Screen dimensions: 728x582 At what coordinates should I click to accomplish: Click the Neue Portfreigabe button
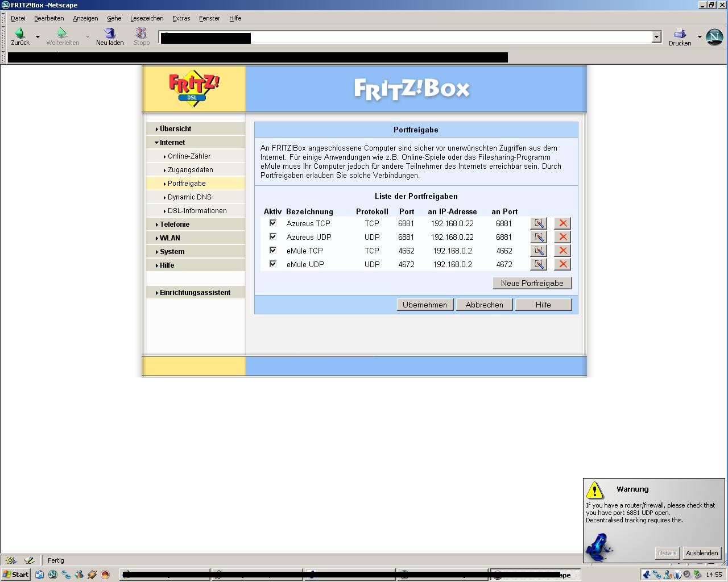[x=532, y=283]
